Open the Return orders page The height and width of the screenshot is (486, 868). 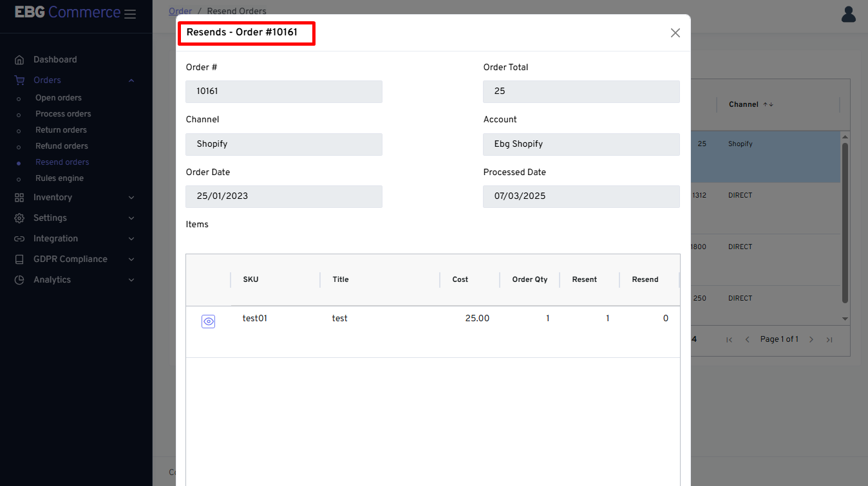(61, 130)
